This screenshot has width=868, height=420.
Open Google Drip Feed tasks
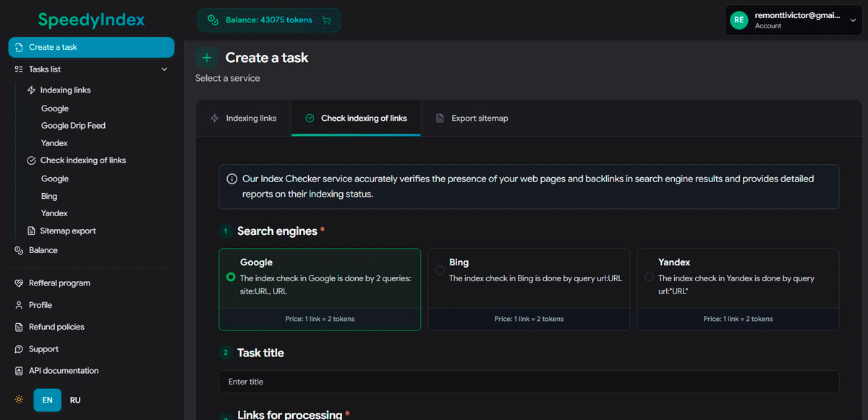click(73, 126)
